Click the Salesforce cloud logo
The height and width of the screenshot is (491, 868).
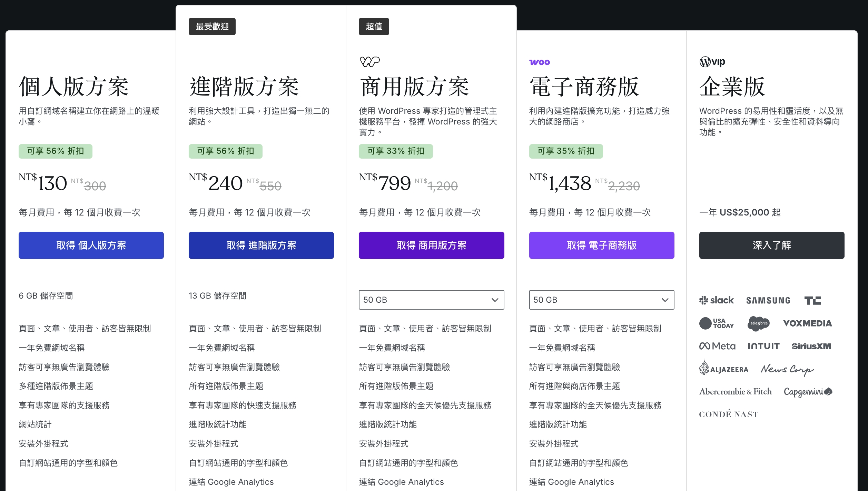point(759,323)
